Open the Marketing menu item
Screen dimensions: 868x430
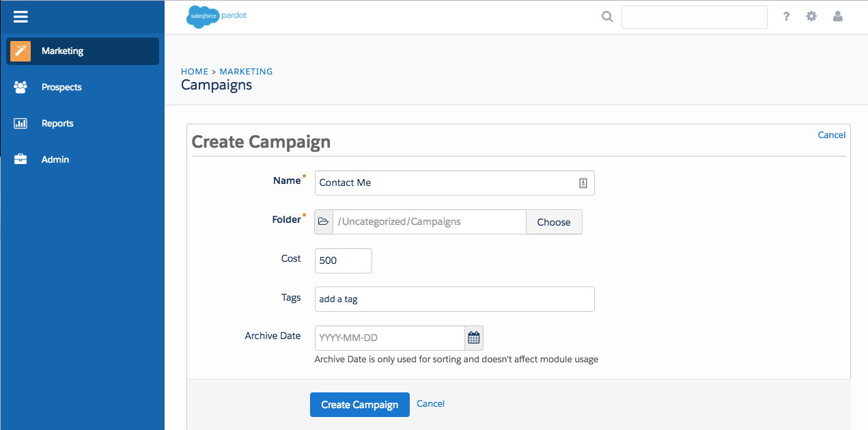(83, 51)
